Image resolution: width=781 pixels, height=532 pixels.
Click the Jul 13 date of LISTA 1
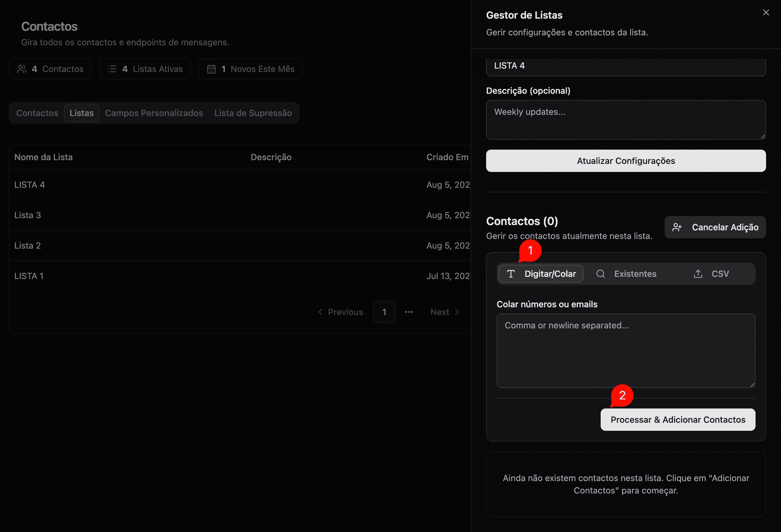coord(448,276)
